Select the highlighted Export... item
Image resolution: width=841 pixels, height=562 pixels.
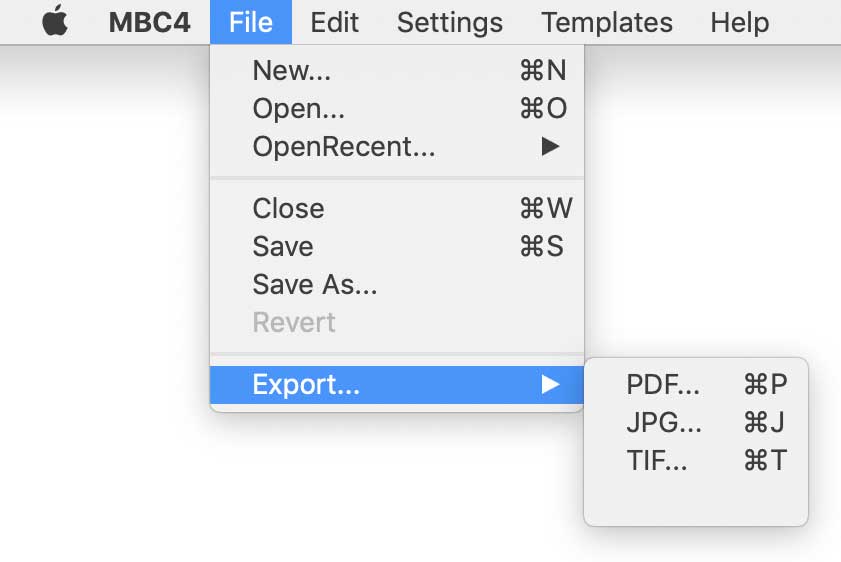tap(306, 384)
